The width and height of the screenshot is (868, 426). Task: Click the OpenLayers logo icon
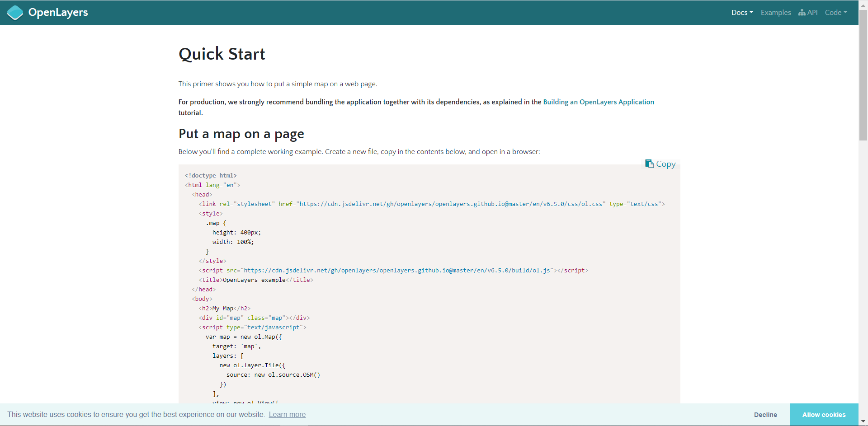point(15,13)
